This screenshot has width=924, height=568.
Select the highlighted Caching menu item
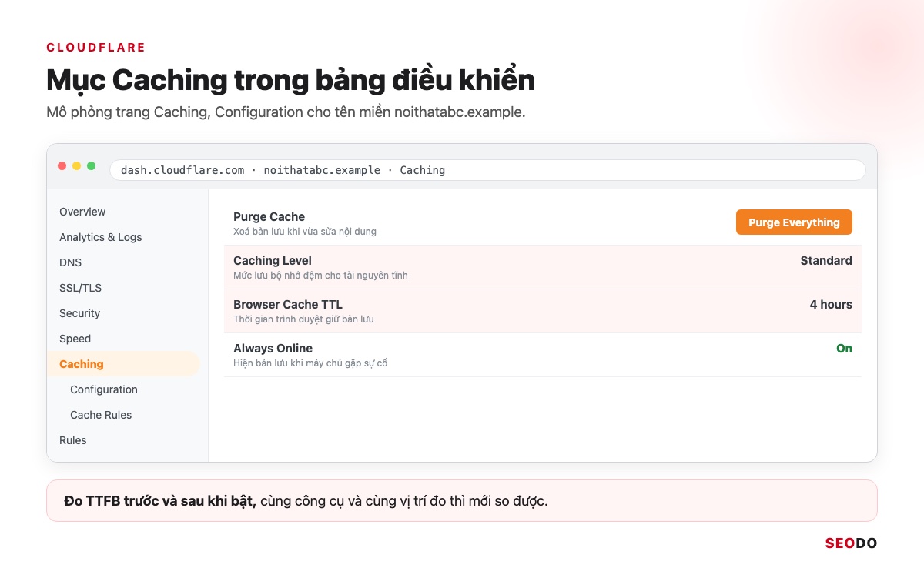123,364
